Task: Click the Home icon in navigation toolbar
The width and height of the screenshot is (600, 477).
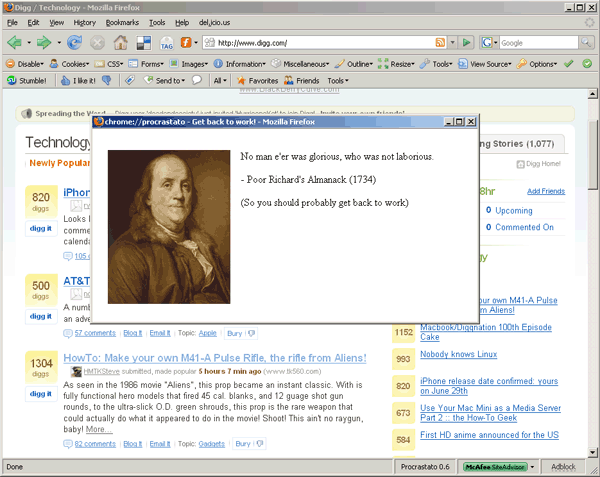Action: pyautogui.click(x=121, y=43)
